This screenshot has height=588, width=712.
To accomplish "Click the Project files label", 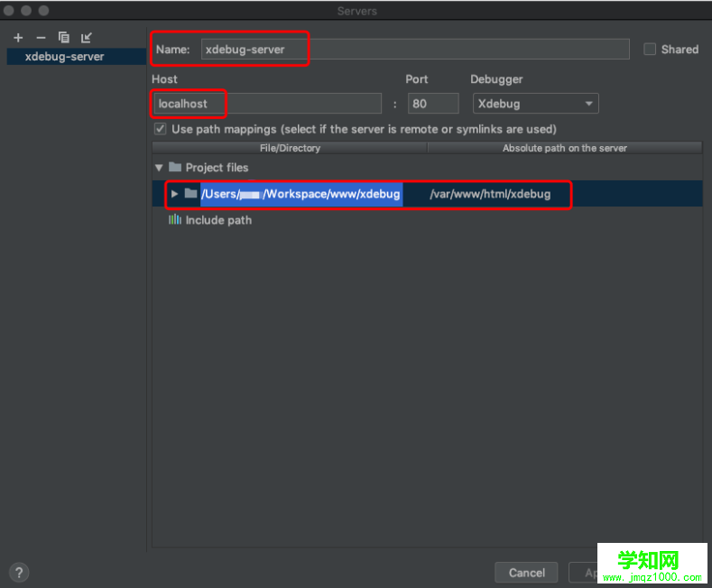I will 217,168.
